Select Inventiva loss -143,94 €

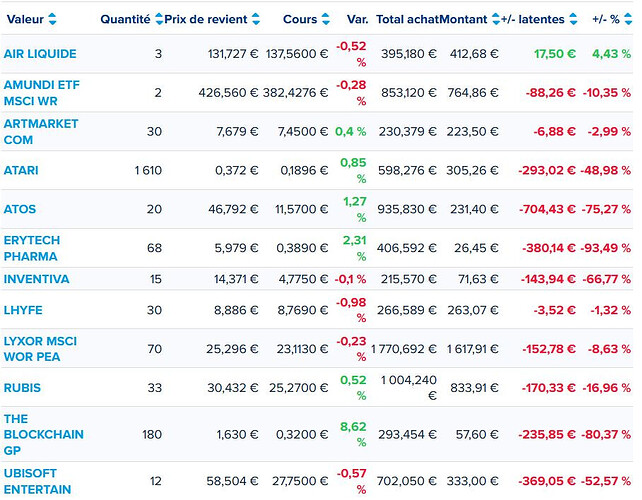pyautogui.click(x=548, y=279)
